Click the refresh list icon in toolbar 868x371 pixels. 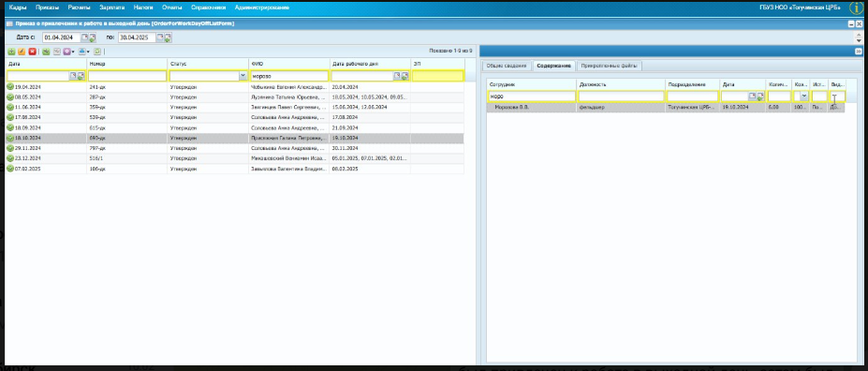[97, 52]
